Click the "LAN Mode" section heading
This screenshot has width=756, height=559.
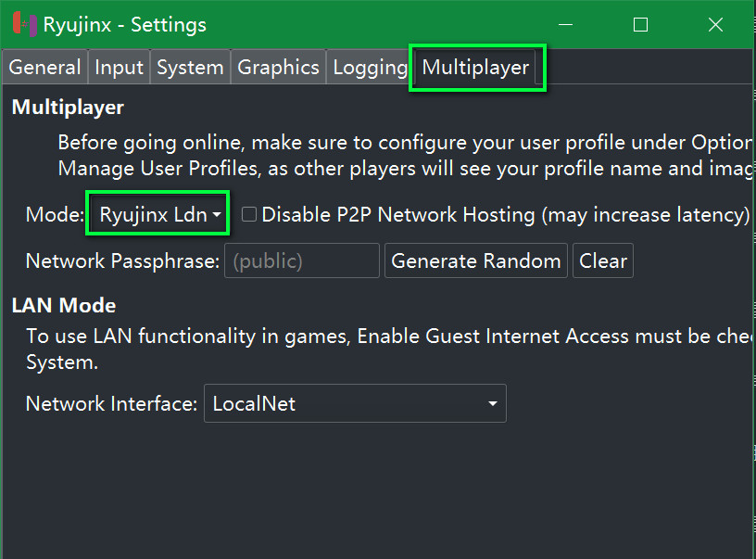pyautogui.click(x=64, y=305)
